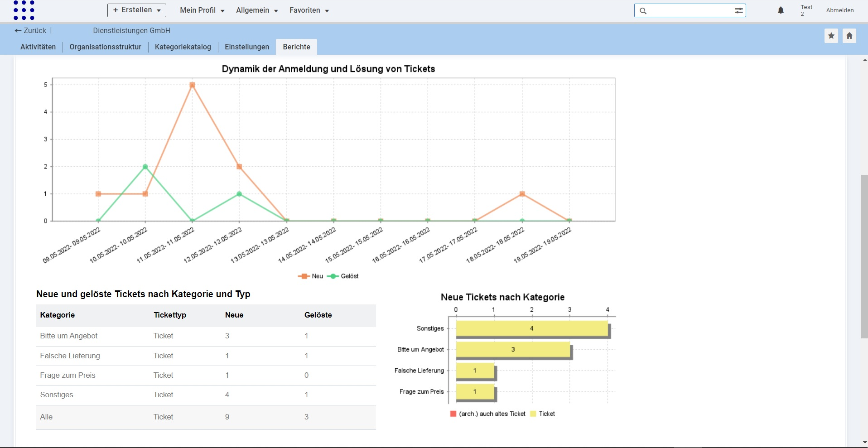Switch to the Aktivitäten tab
This screenshot has height=448, width=868.
(38, 47)
